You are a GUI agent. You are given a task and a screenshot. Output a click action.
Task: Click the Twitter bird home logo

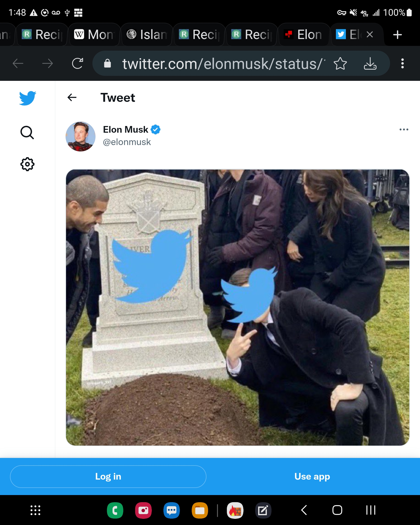click(x=28, y=98)
